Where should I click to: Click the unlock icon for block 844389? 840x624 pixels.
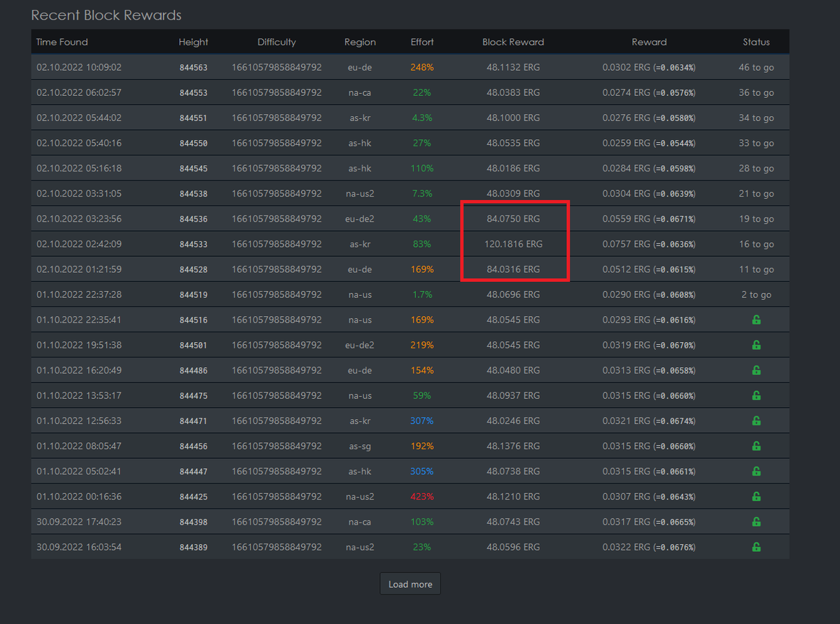click(756, 546)
